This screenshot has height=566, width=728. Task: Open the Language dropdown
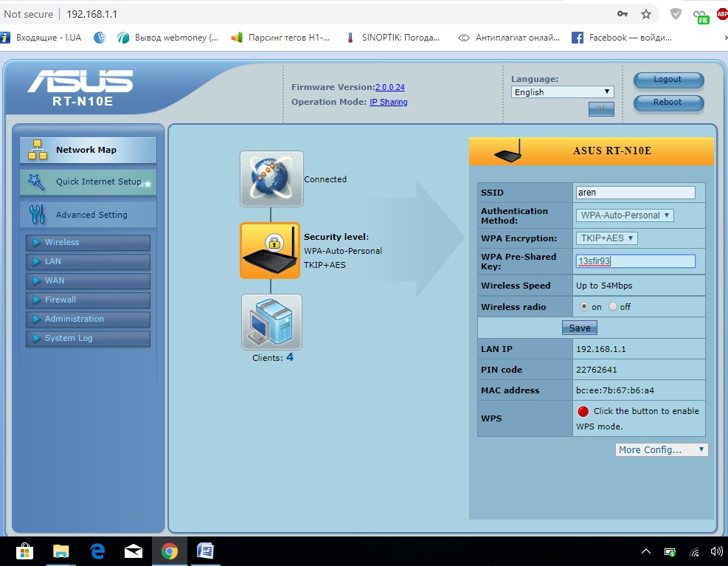(562, 92)
